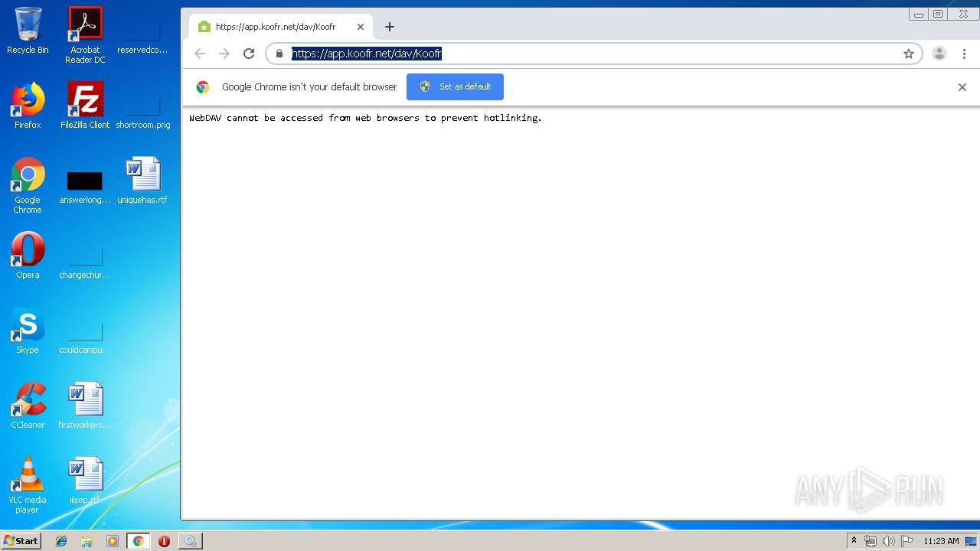980x551 pixels.
Task: Launch Firefox from the desktop
Action: coord(28,106)
